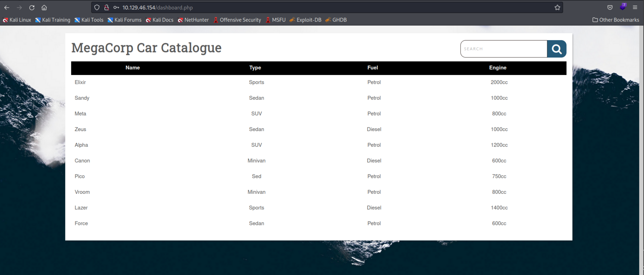Select the Zeus name cell
Image resolution: width=644 pixels, height=275 pixels.
[x=80, y=129]
